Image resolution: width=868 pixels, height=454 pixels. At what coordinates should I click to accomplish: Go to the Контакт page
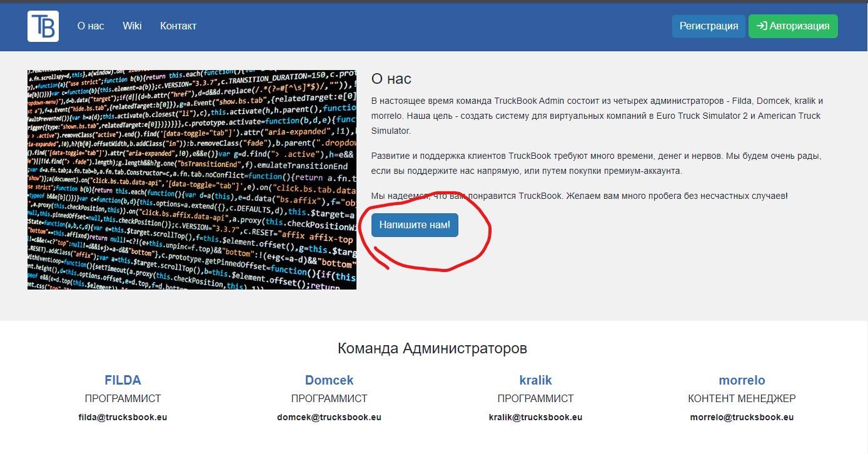click(178, 26)
